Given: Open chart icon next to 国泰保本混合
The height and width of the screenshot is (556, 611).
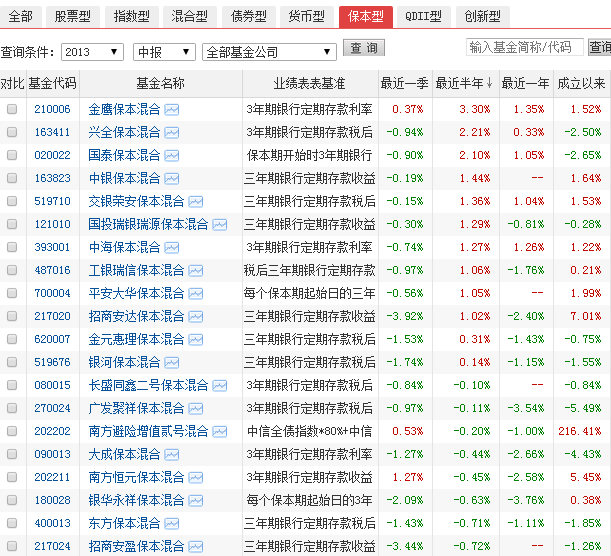Looking at the screenshot, I should coord(171,156).
